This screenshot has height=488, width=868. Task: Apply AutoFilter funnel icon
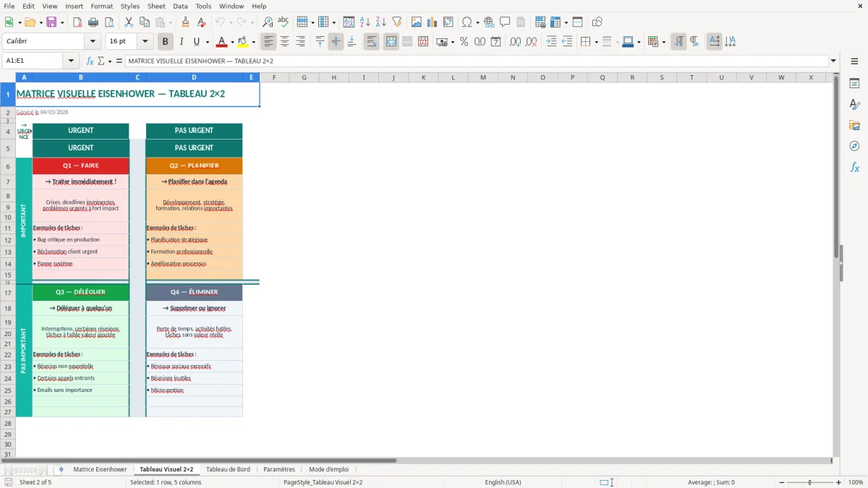396,22
